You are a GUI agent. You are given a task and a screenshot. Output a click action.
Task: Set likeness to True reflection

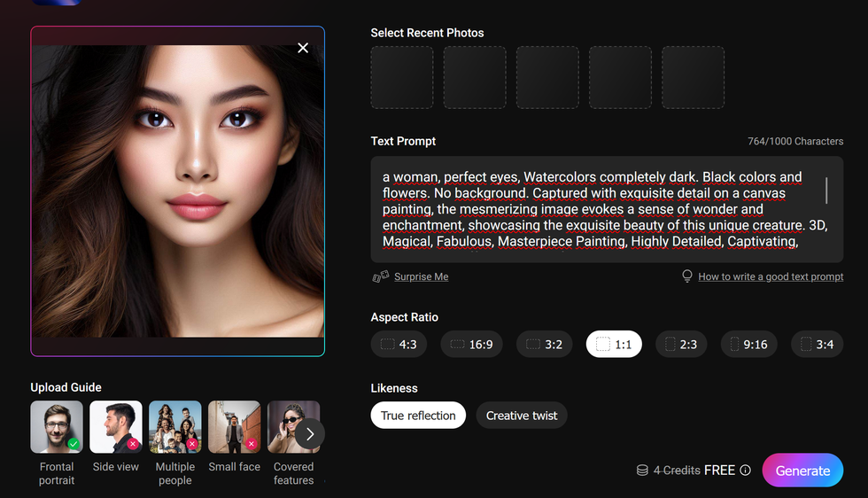[418, 416]
